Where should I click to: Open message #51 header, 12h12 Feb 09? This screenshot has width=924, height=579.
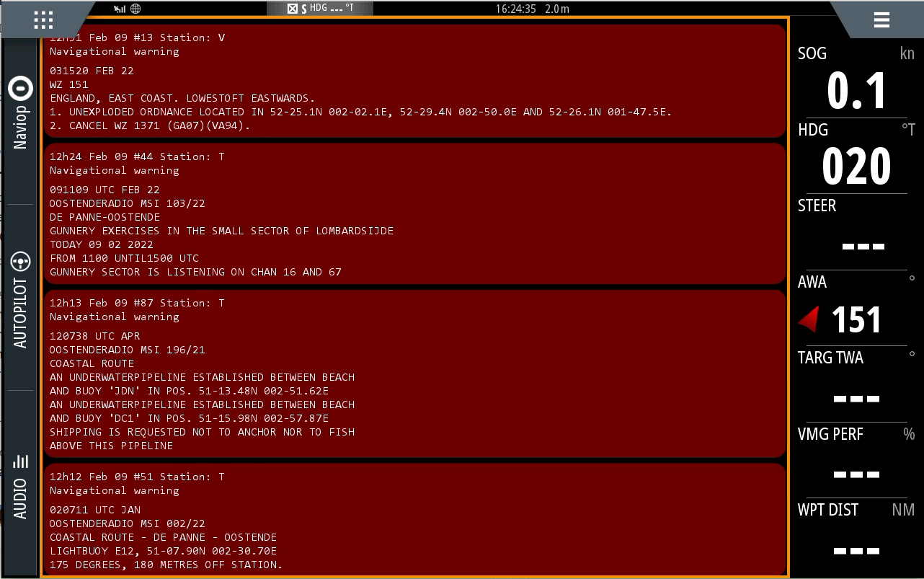138,477
